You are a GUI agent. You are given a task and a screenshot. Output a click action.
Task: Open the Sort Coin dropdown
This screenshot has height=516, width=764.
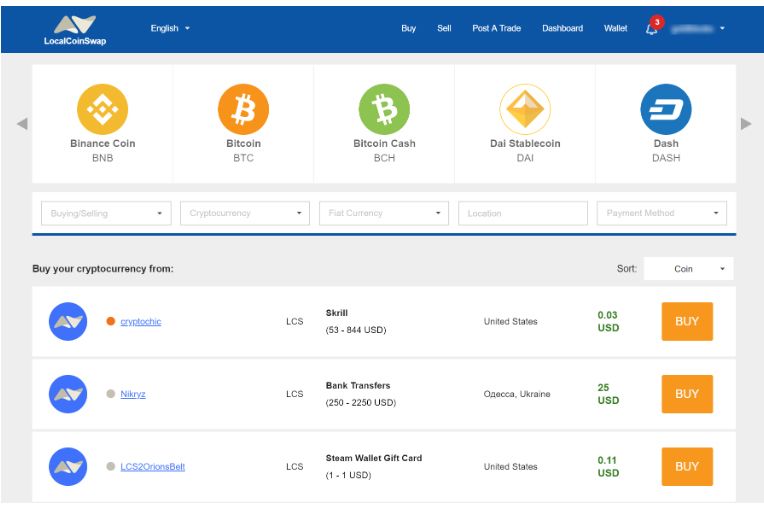[688, 268]
